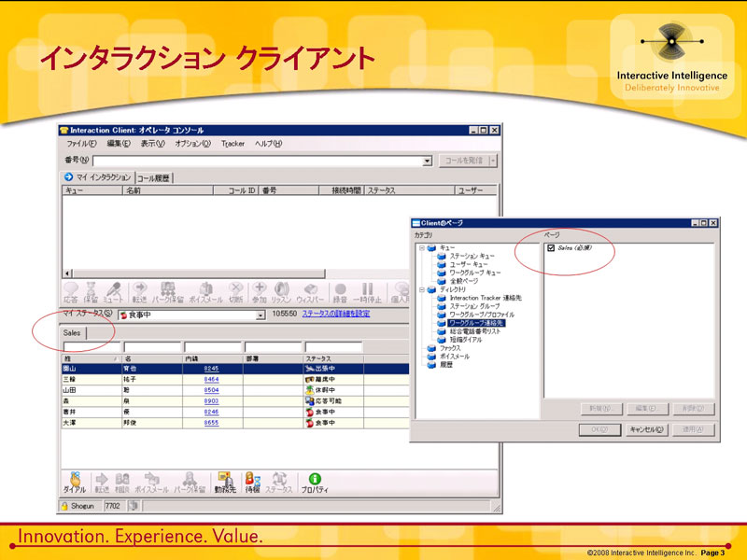Select ワークグループ連絡先 in the category tree
747x560 pixels.
[x=476, y=323]
